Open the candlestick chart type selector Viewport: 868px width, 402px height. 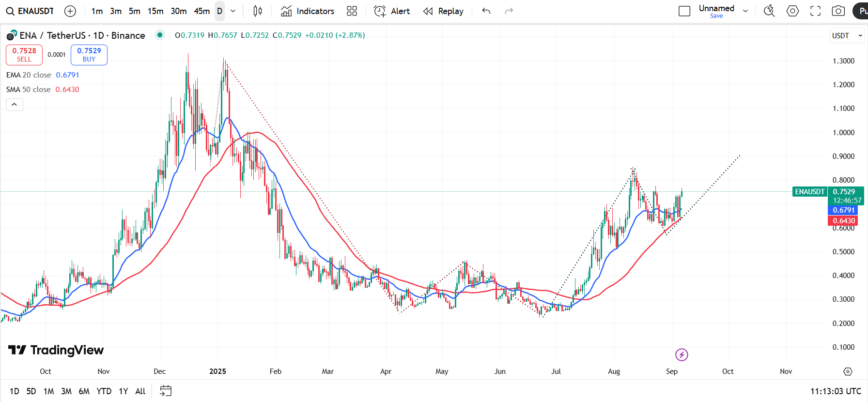pos(258,11)
